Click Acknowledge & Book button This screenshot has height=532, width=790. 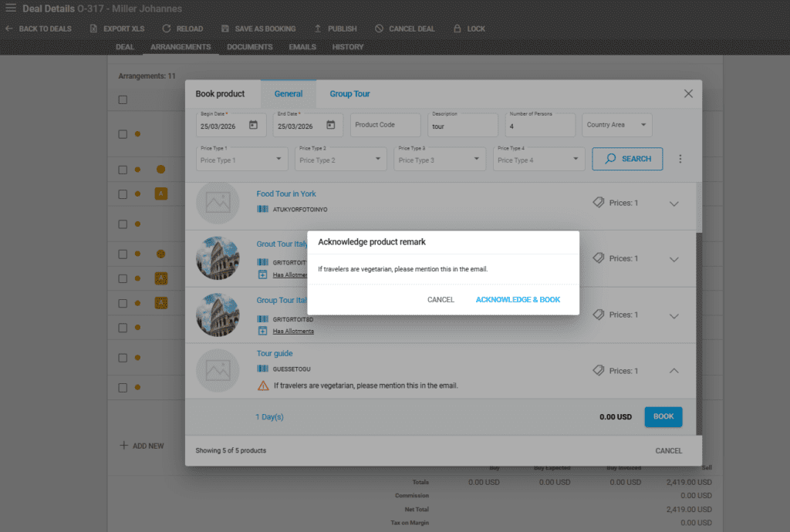point(518,300)
